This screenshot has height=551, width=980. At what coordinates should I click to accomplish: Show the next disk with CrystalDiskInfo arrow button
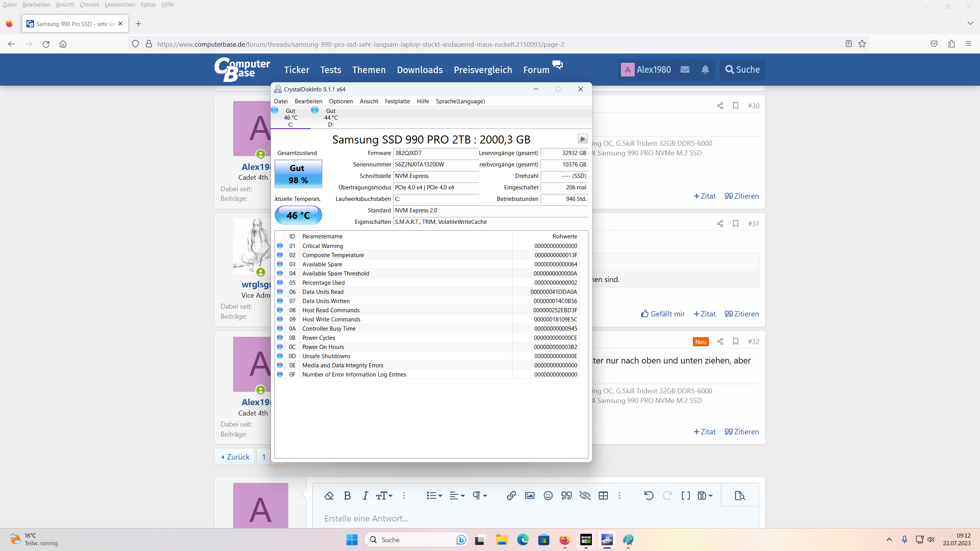pos(582,139)
